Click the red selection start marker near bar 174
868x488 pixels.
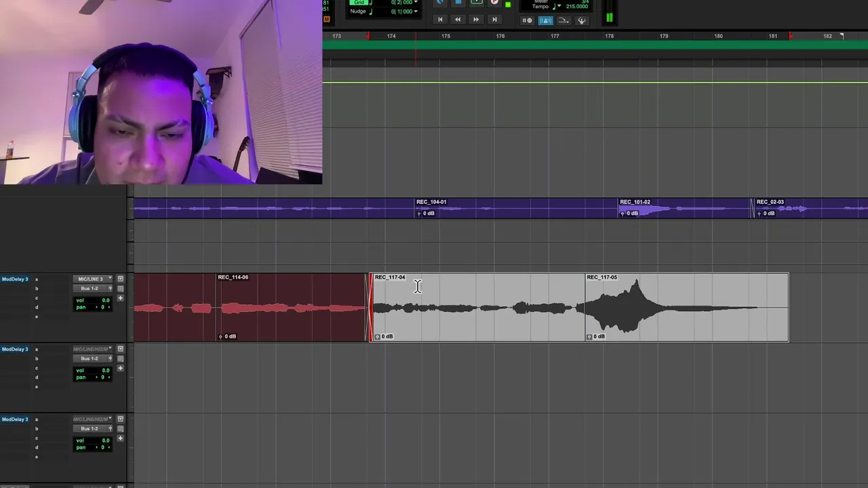(368, 35)
